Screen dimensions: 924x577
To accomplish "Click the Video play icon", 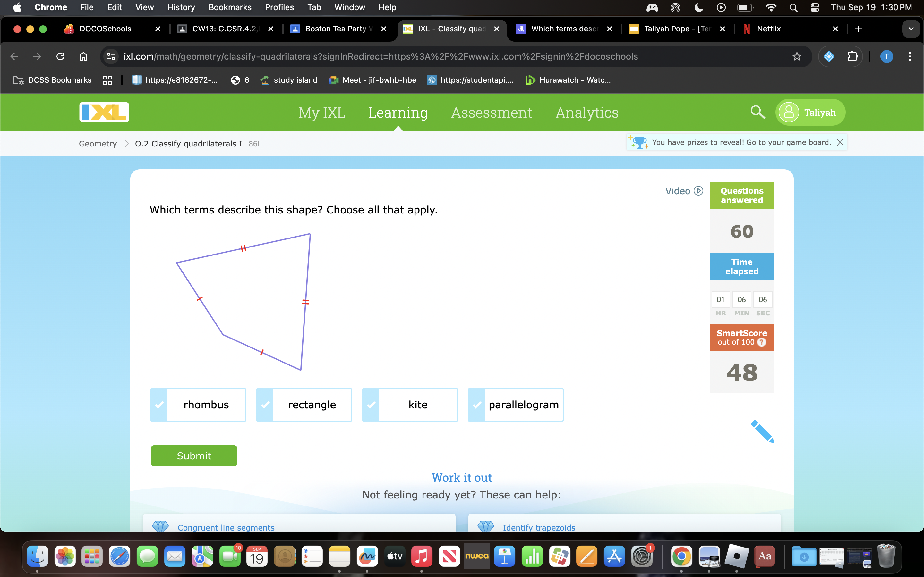I will coord(698,191).
